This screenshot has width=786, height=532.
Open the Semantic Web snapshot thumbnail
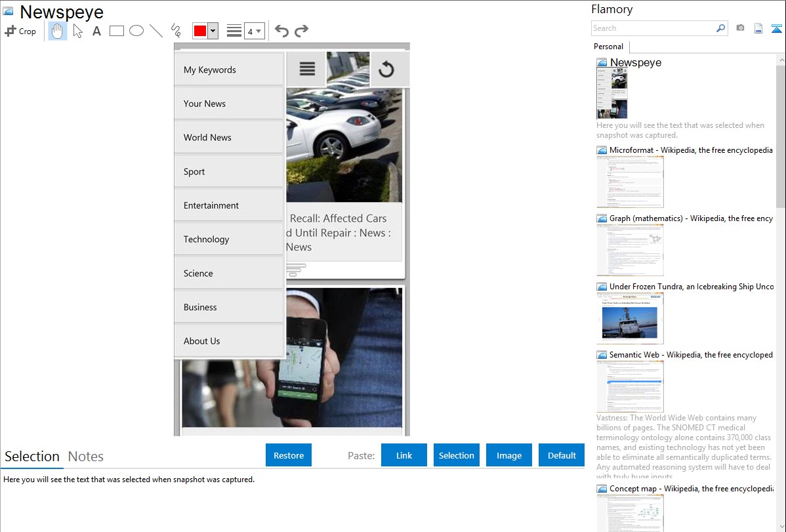(x=630, y=386)
